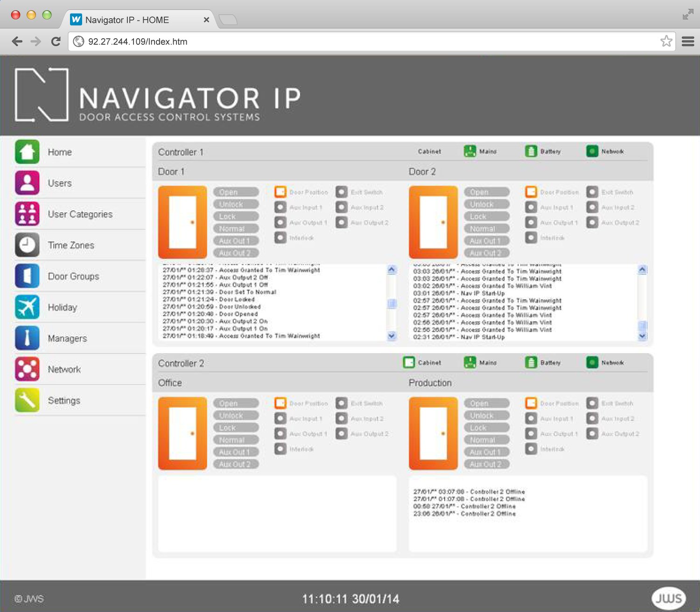Open the Holiday airplane icon
Screen dimensions: 700x612
click(x=27, y=307)
